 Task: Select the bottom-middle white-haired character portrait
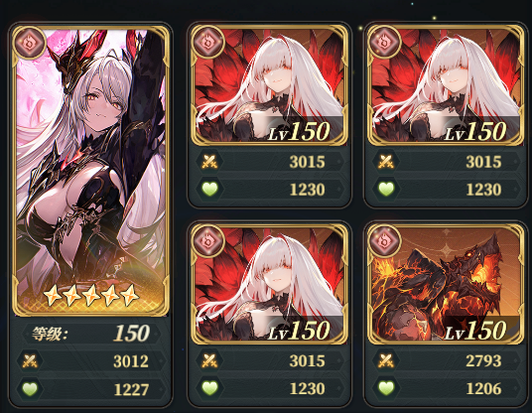point(269,284)
